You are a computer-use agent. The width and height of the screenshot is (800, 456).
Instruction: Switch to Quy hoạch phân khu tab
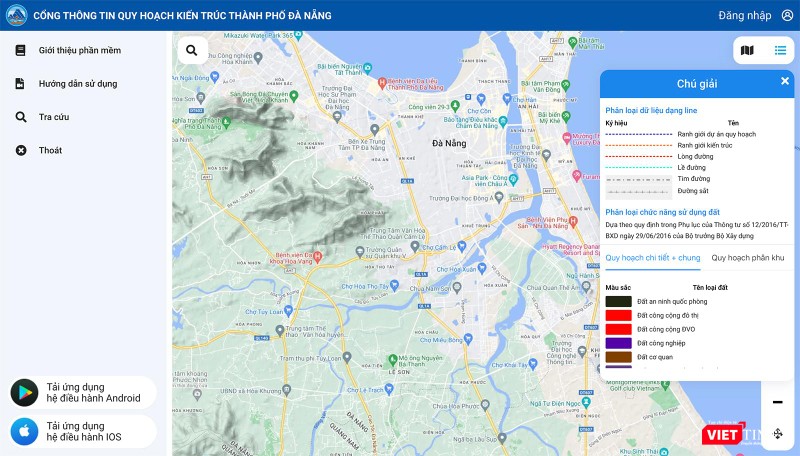pyautogui.click(x=748, y=257)
